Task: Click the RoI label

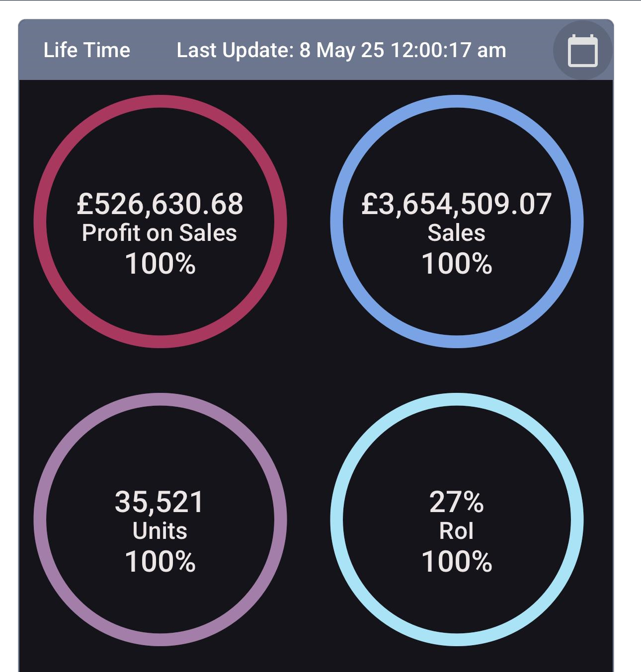Action: (457, 531)
